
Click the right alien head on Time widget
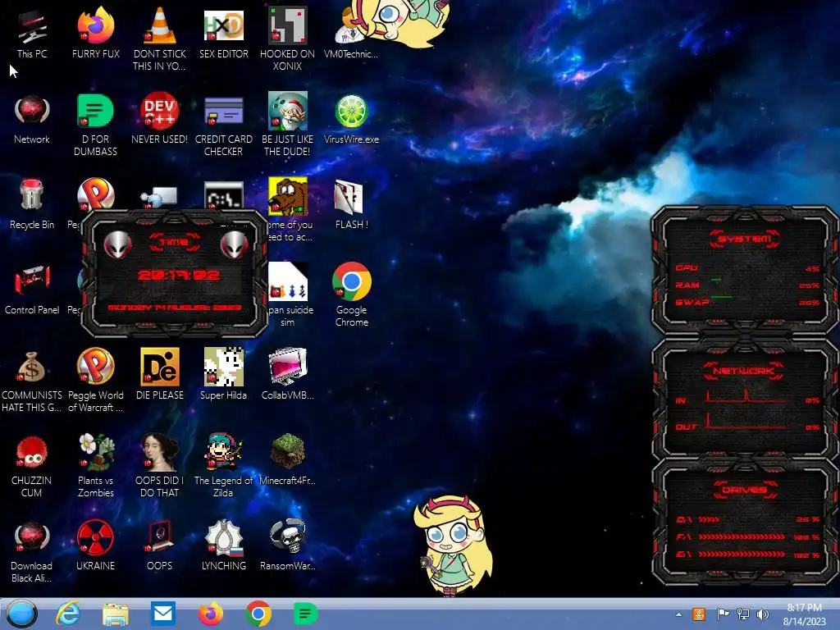234,245
